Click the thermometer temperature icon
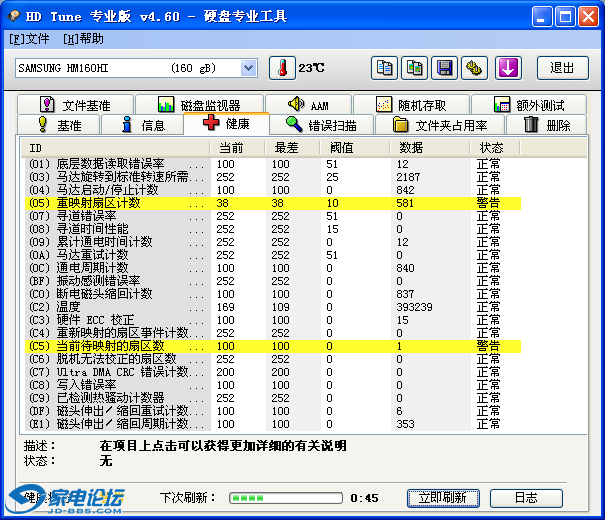Image resolution: width=605 pixels, height=520 pixels. click(284, 68)
